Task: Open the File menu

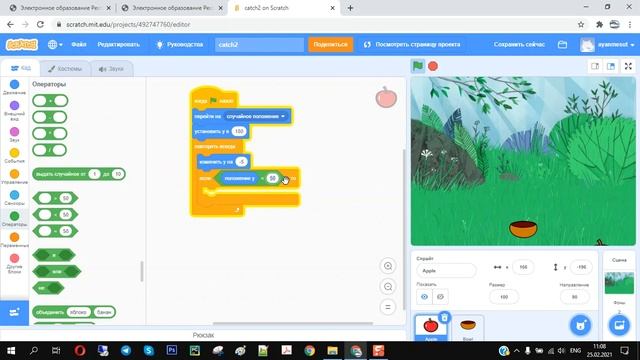Action: [x=79, y=44]
